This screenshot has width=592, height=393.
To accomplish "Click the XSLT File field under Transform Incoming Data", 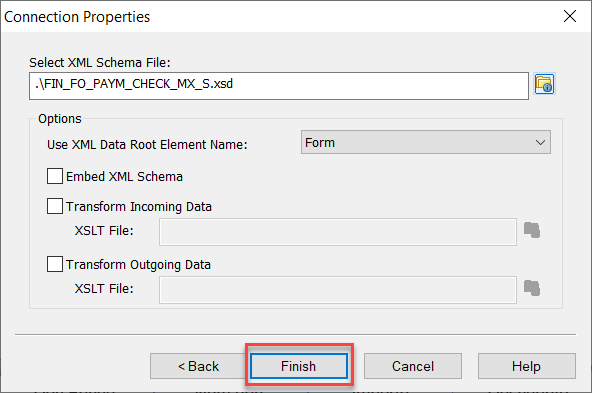I will [x=338, y=232].
